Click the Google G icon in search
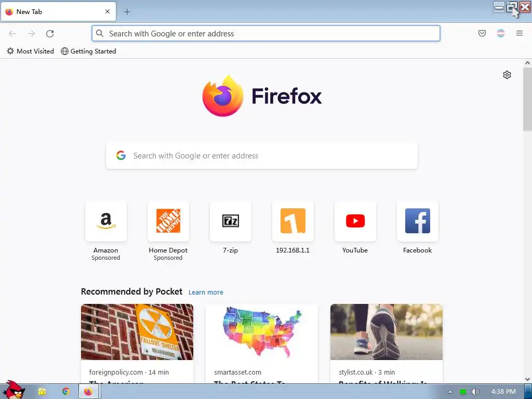This screenshot has height=399, width=532. click(x=121, y=155)
